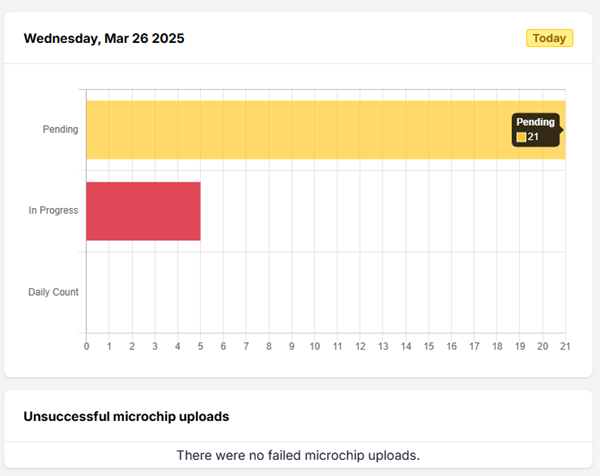Select the In Progress axis label
The width and height of the screenshot is (600, 476).
(x=53, y=211)
